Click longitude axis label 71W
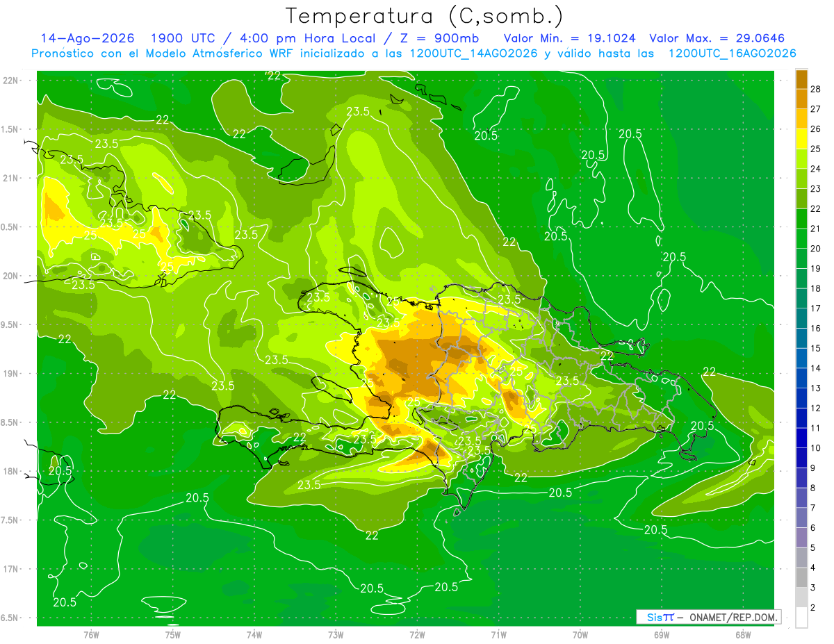Screen dimensions: 834x644 [x=498, y=635]
